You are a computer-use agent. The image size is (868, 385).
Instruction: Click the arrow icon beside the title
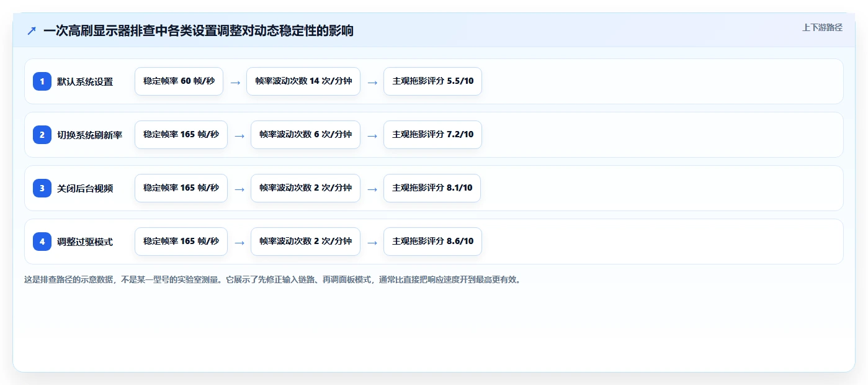coord(32,30)
